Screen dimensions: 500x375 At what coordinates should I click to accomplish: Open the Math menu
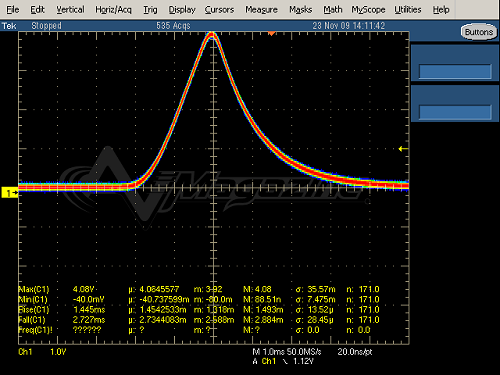[333, 10]
